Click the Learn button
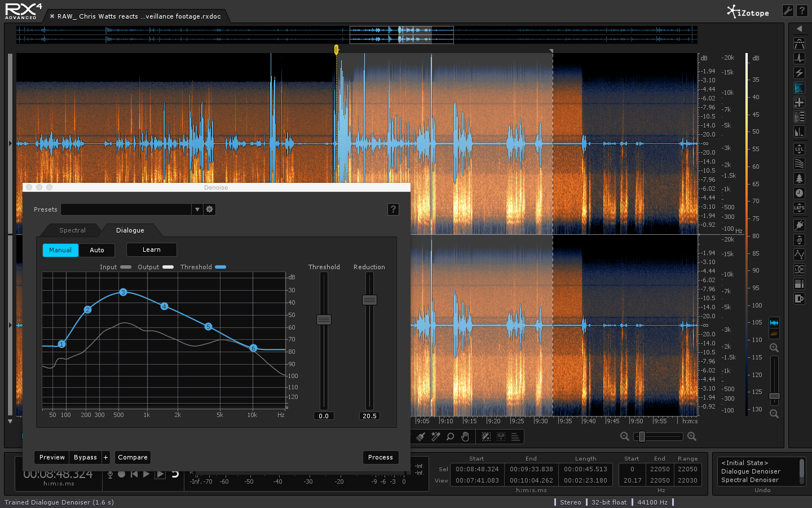This screenshot has height=508, width=812. 152,249
